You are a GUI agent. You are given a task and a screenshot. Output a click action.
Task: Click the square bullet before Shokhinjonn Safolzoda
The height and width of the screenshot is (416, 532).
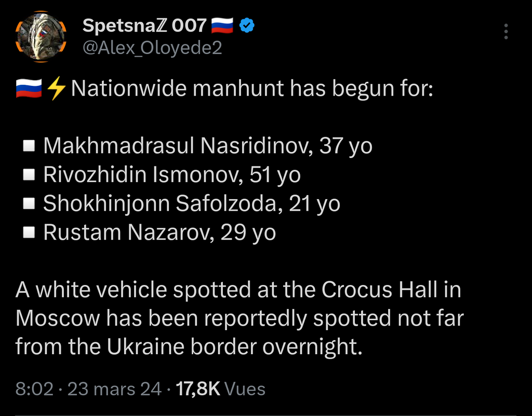(30, 204)
